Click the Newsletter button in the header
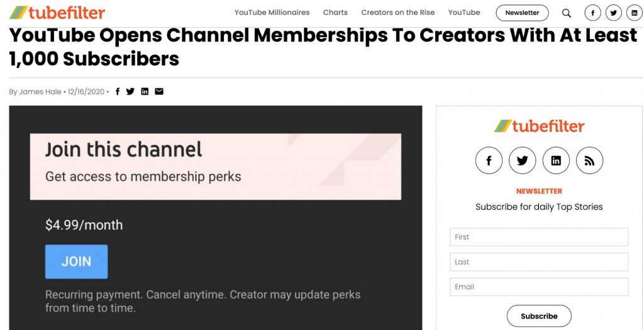This screenshot has height=330, width=644. pos(522,13)
